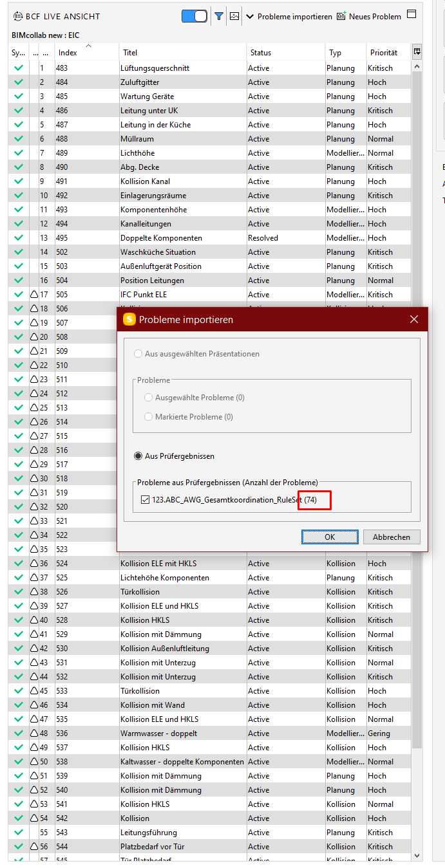The image size is (445, 868).
Task: Click the BIMcollab new : EIC project label
Action: [x=45, y=35]
